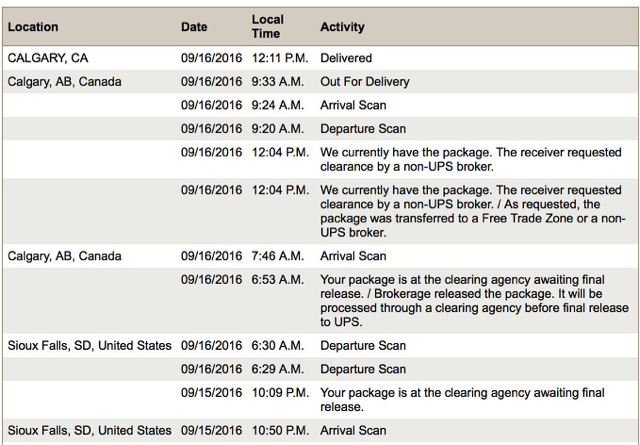Click the Delivered activity entry

coord(346,59)
